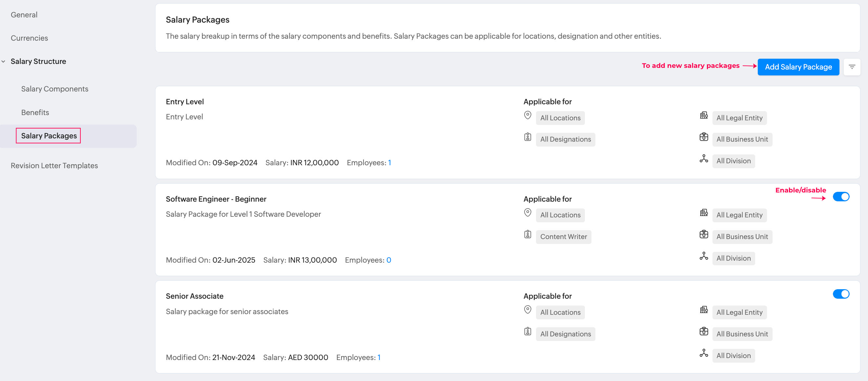This screenshot has height=381, width=868.
Task: Click division hierarchy icon in Software Engineer card
Action: pyautogui.click(x=704, y=256)
